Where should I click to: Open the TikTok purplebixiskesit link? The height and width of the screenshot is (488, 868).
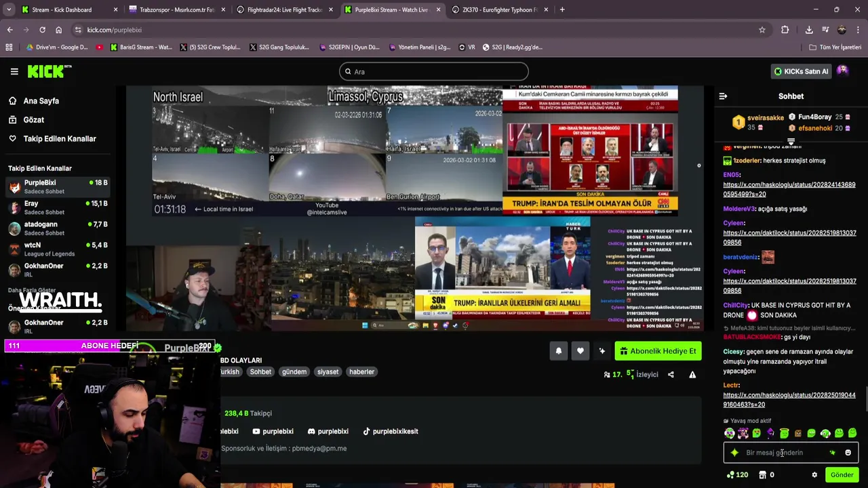(390, 431)
